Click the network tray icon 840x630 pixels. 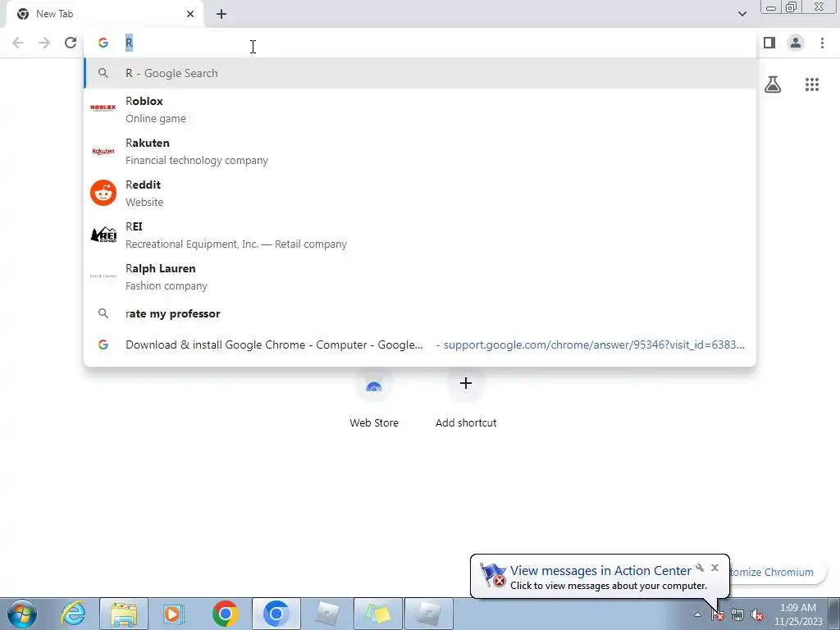pyautogui.click(x=737, y=615)
